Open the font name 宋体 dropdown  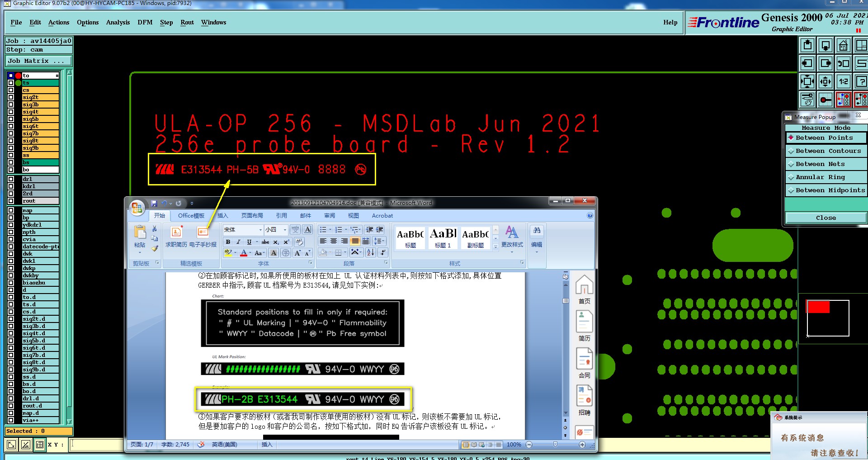[x=260, y=230]
